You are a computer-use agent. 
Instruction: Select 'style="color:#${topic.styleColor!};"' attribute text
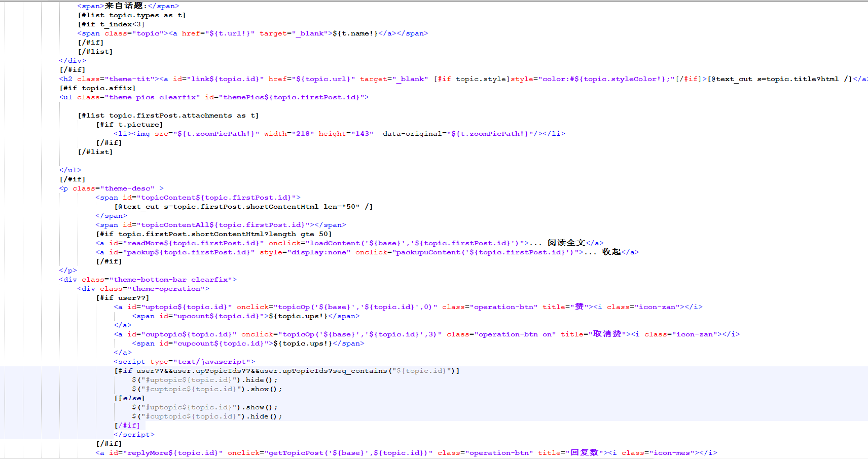click(x=593, y=79)
